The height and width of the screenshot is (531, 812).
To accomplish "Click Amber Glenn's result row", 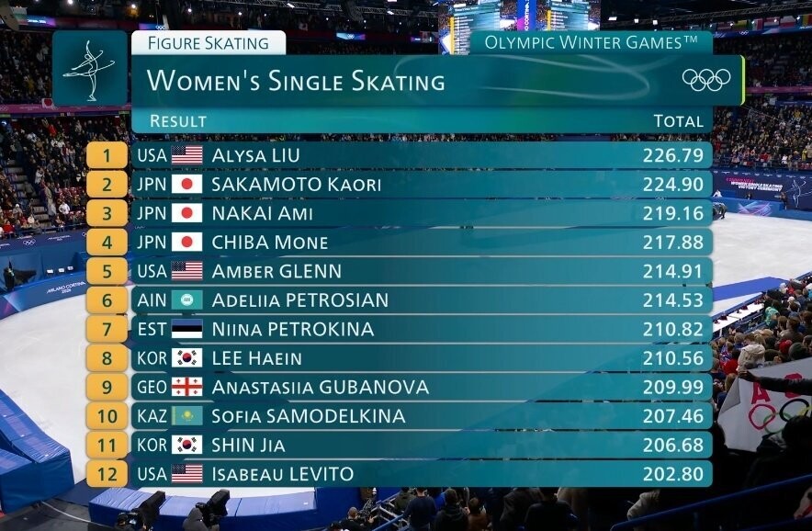I will click(x=422, y=271).
